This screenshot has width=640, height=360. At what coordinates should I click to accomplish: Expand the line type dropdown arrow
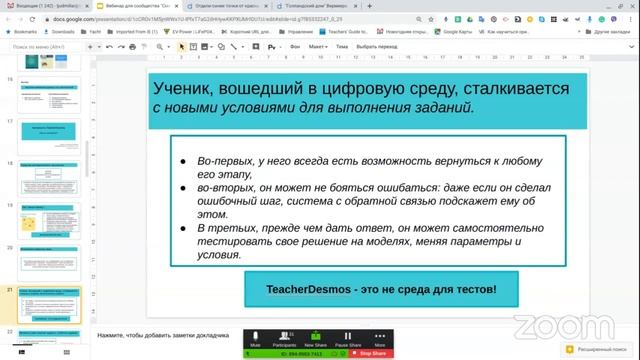[243, 47]
